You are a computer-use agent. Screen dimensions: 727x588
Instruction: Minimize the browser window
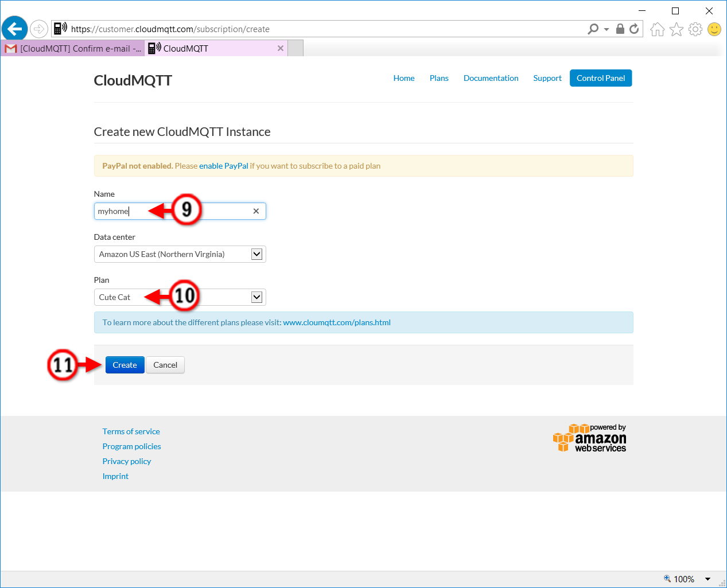click(642, 10)
